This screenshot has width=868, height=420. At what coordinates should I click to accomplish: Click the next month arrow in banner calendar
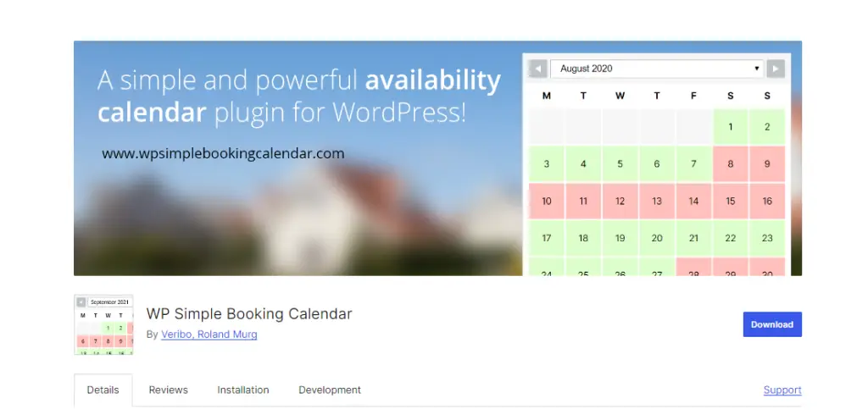click(776, 69)
